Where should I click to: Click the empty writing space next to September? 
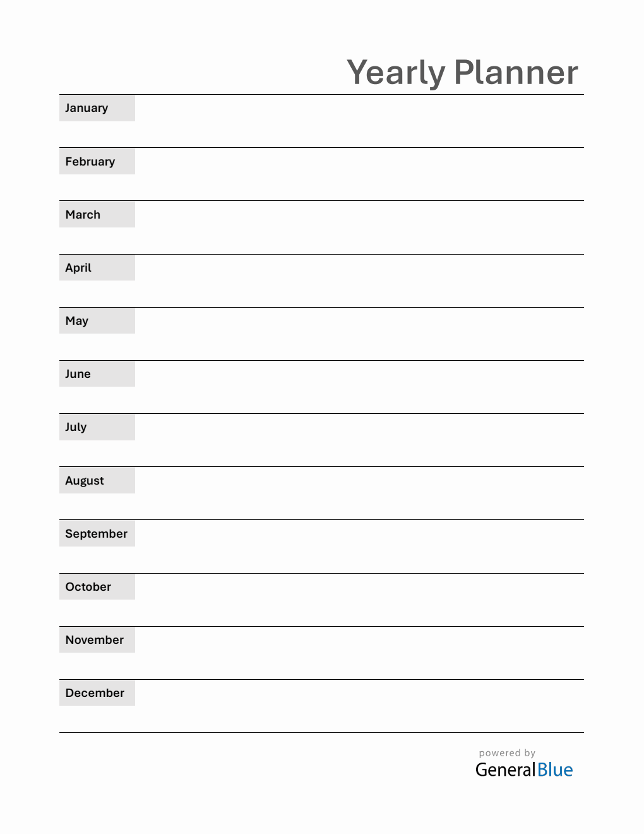click(x=359, y=547)
